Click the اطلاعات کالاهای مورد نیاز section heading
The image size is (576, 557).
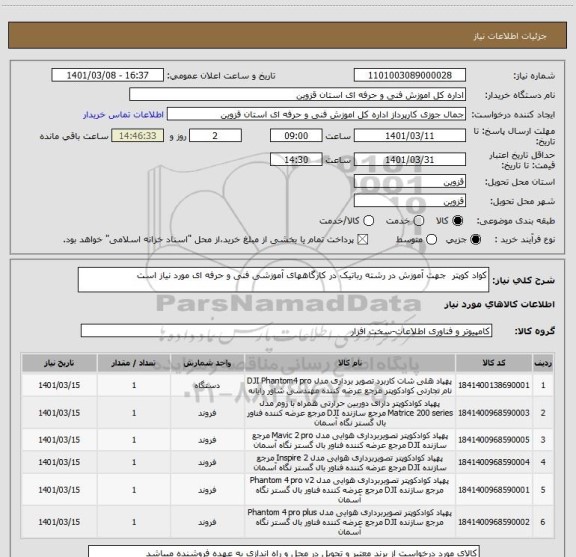(500, 305)
